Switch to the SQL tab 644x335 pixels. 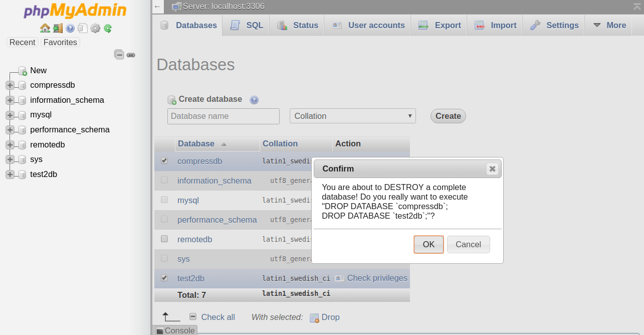click(x=245, y=25)
